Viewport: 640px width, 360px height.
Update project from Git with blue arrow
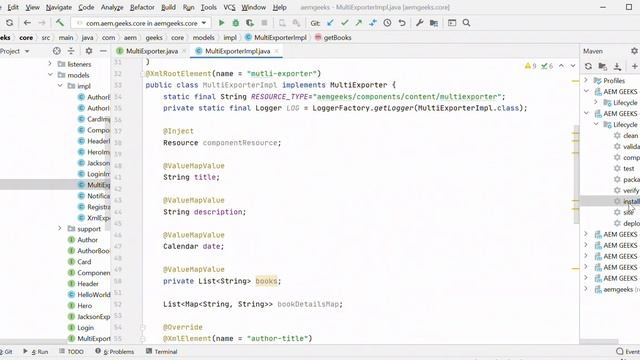[330, 23]
